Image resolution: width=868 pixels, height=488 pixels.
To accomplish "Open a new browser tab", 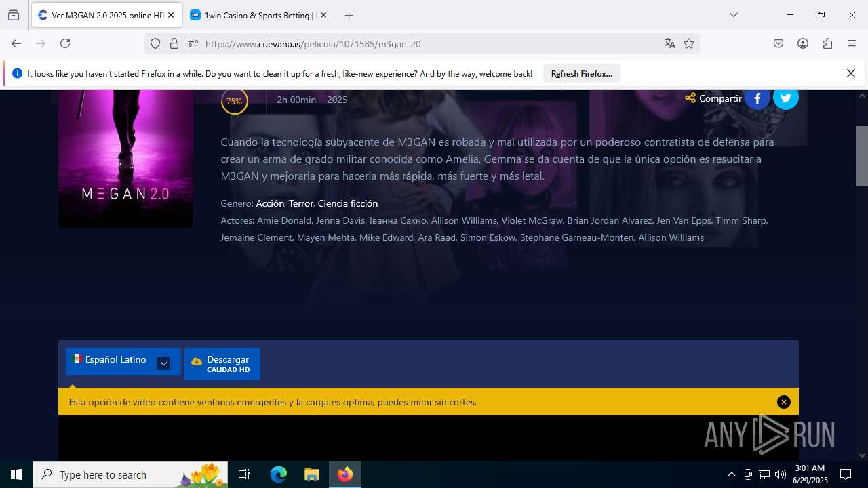I will point(349,15).
